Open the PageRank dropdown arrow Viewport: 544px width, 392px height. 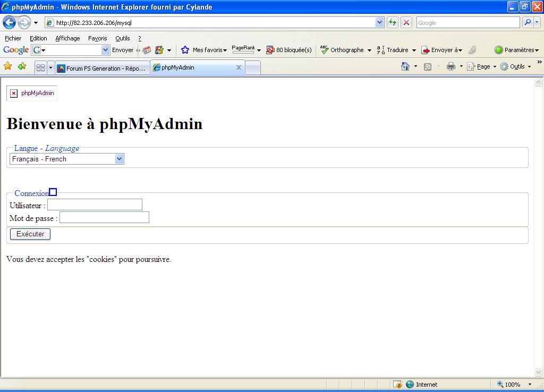[x=259, y=50]
